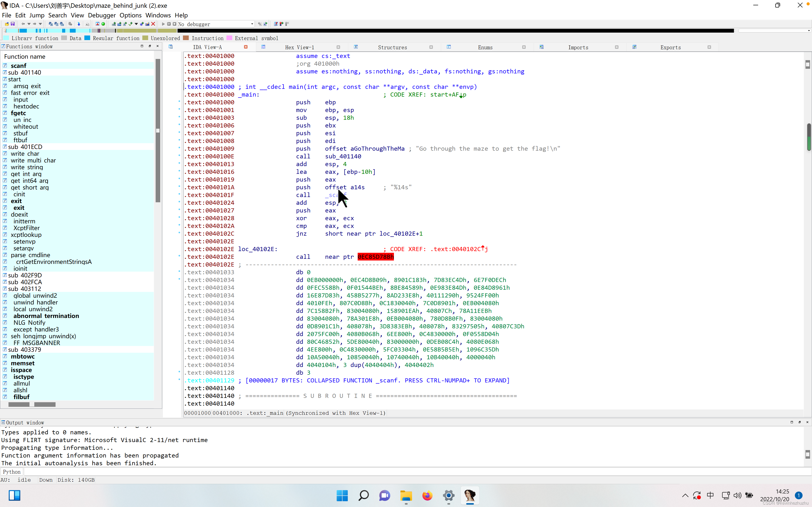Expand the dropdown arrow beside the plus icons
Image resolution: width=812 pixels, height=507 pixels.
tap(136, 24)
